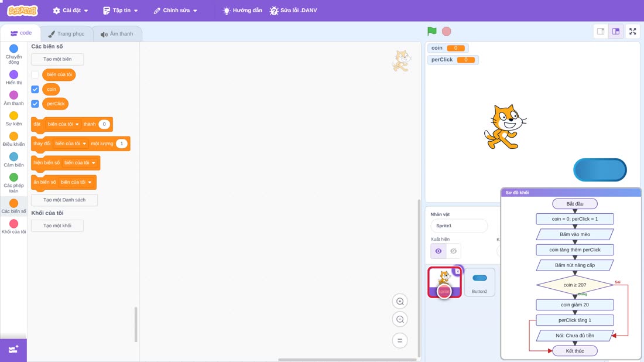Select the Button2 sprite thumbnail
644x362 pixels.
tap(479, 282)
